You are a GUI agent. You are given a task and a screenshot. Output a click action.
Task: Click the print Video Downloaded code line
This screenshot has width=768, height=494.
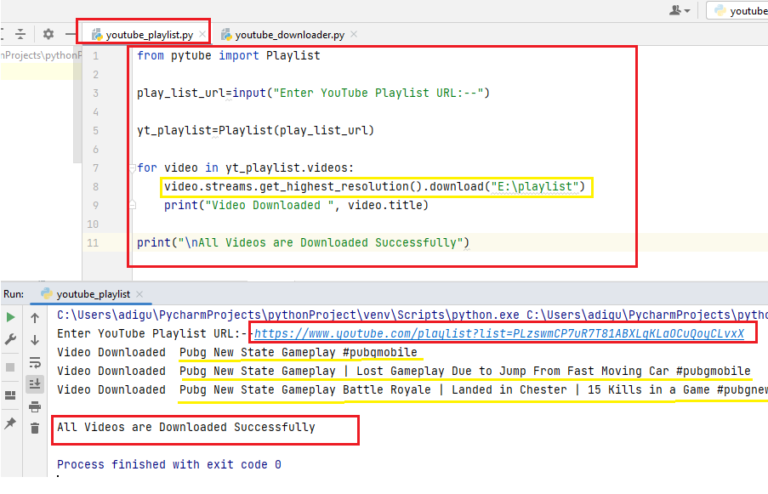coord(296,205)
